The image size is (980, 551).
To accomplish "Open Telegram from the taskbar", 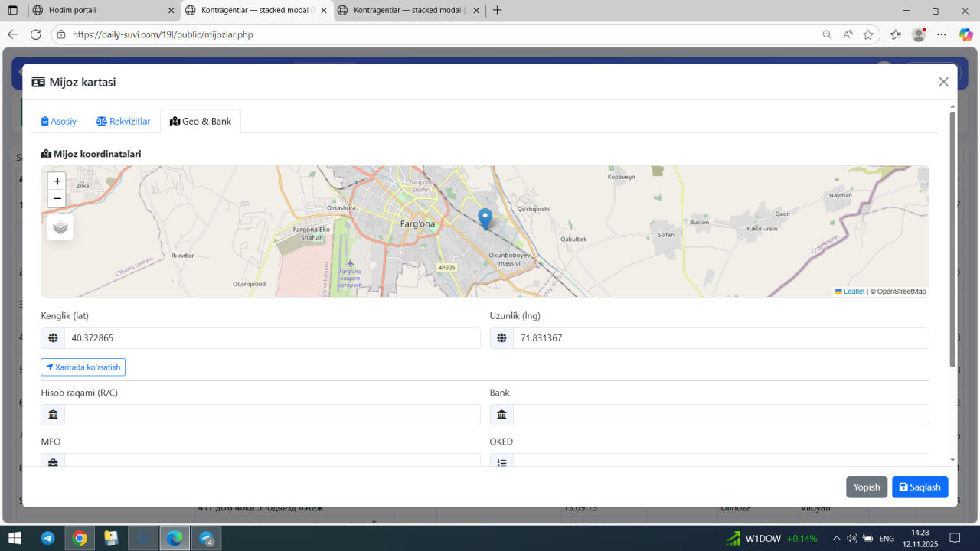I will (x=47, y=538).
